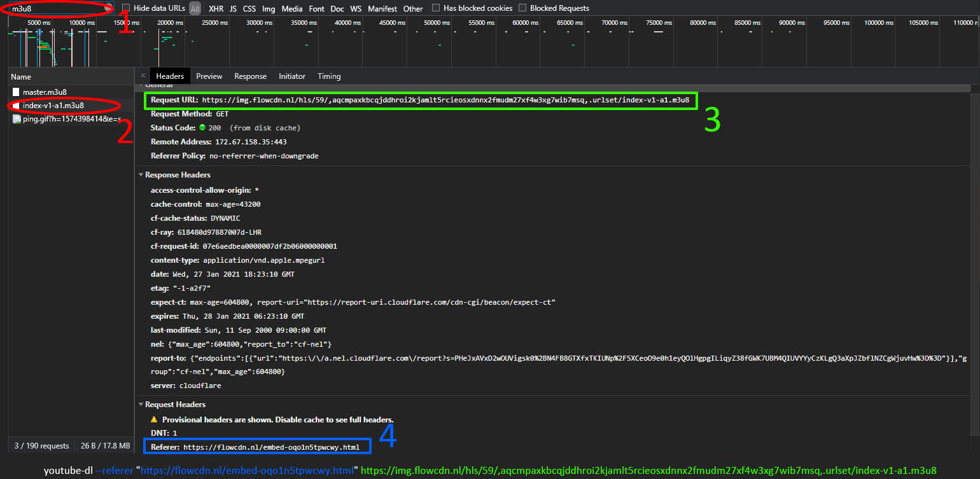Screen dimensions: 980x479
Task: Filter requests by Doc type
Action: (337, 9)
